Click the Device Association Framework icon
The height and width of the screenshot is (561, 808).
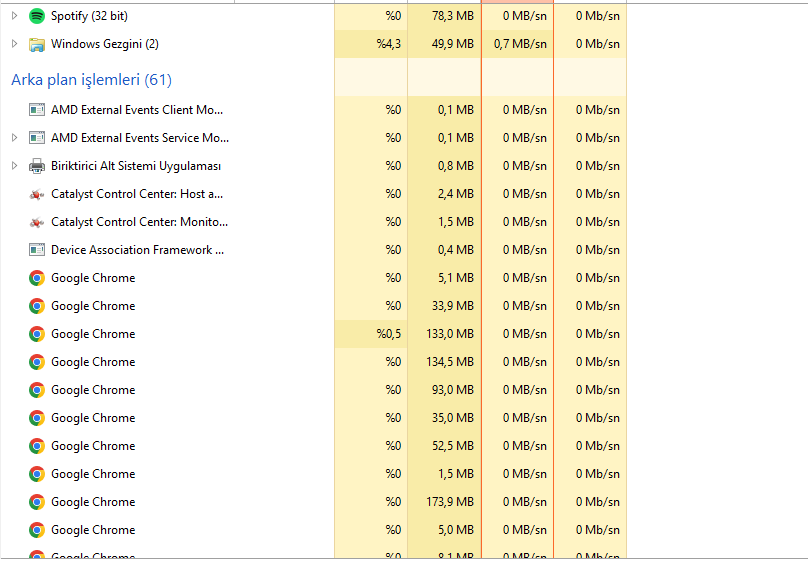[37, 250]
